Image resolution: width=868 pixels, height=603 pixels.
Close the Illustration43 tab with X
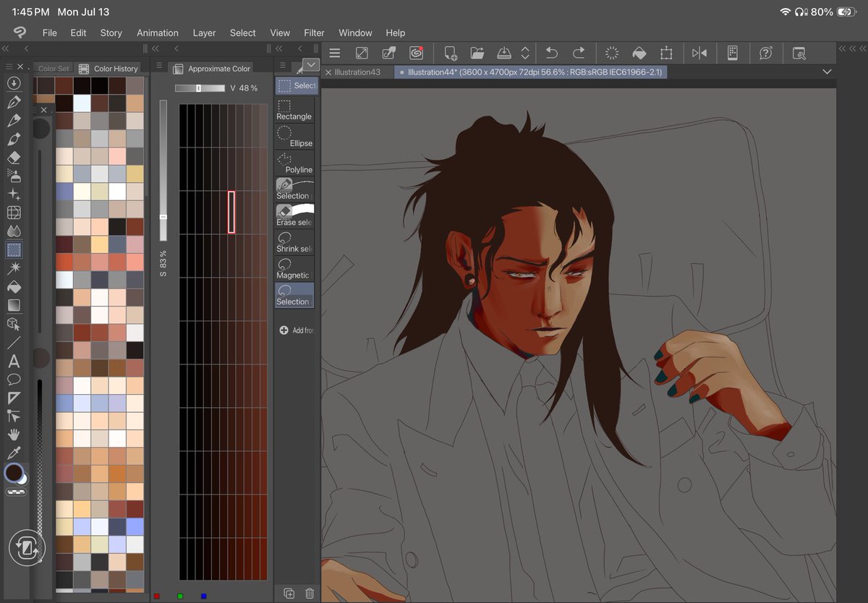point(328,72)
